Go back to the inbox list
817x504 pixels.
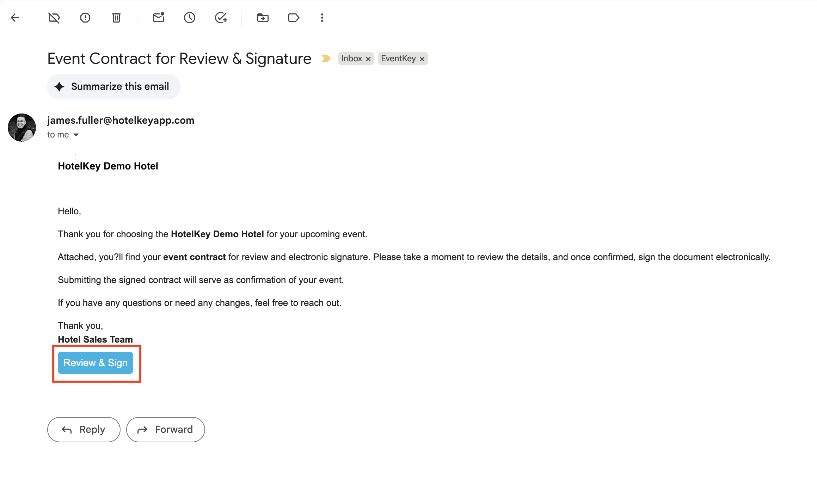coord(15,18)
